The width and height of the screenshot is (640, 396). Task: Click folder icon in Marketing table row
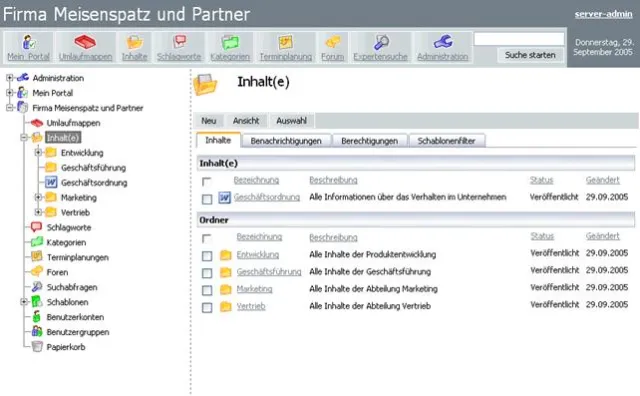click(225, 289)
